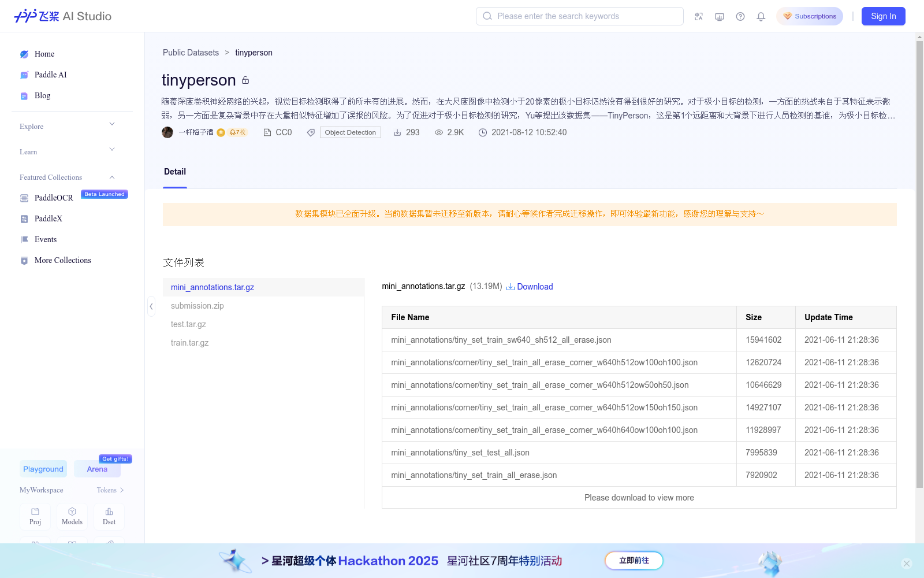This screenshot has width=924, height=578.
Task: Click the Beta Launched badge
Action: coord(105,194)
